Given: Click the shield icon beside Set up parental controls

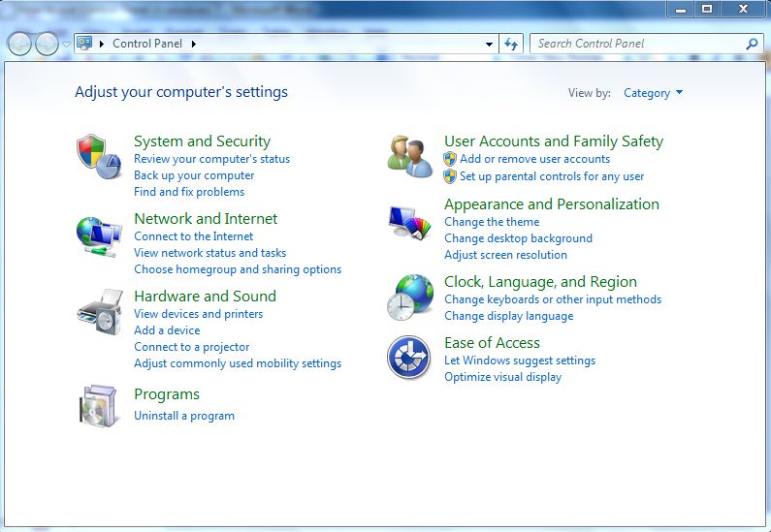Looking at the screenshot, I should 449,176.
